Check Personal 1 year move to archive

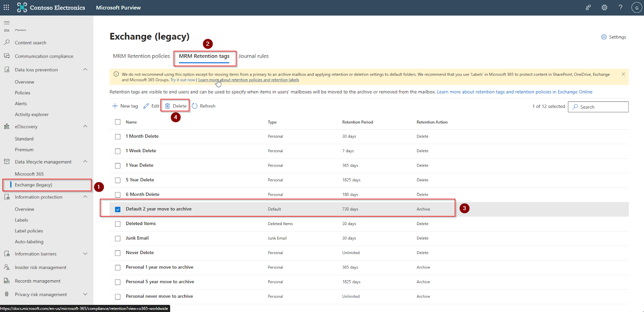118,267
